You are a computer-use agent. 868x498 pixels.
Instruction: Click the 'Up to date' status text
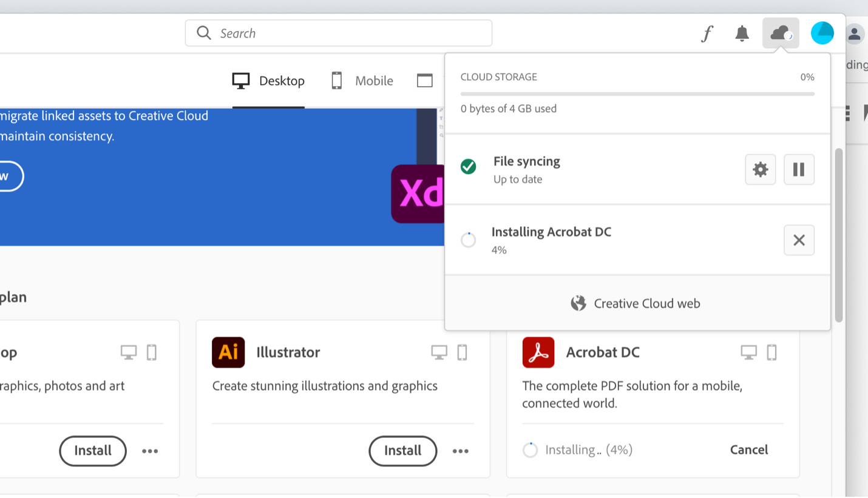518,180
